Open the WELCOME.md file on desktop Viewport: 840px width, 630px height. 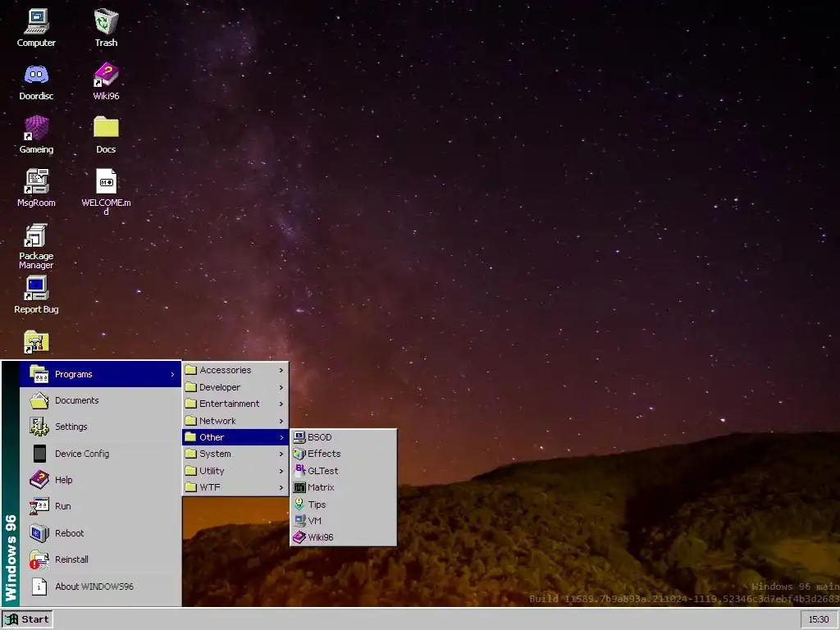pos(106,192)
